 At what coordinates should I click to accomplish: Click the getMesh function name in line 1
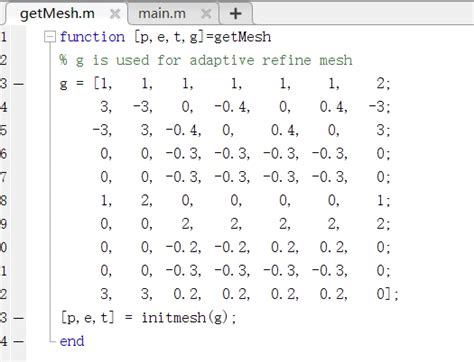click(242, 37)
